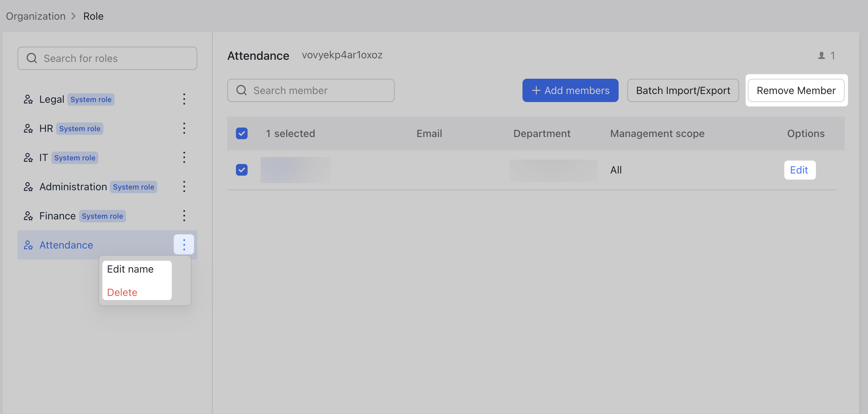Click the Finance role icon
The height and width of the screenshot is (414, 868).
pyautogui.click(x=28, y=216)
